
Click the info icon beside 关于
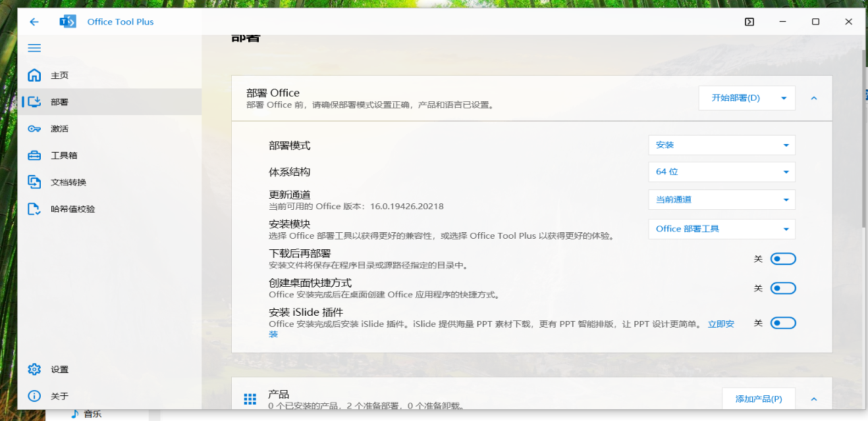pyautogui.click(x=34, y=396)
